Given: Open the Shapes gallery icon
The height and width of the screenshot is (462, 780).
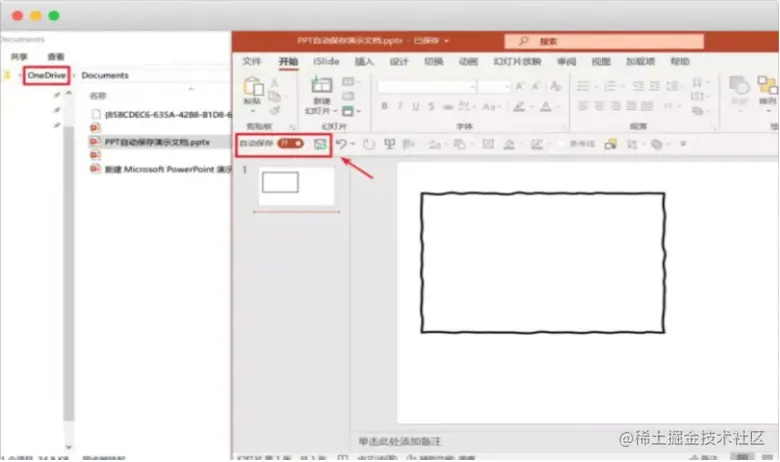Looking at the screenshot, I should (x=739, y=86).
